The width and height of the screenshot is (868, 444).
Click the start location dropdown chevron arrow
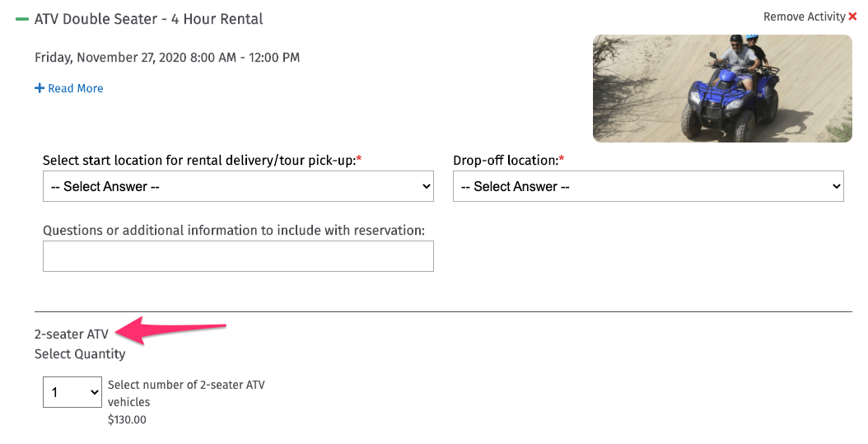coord(427,186)
